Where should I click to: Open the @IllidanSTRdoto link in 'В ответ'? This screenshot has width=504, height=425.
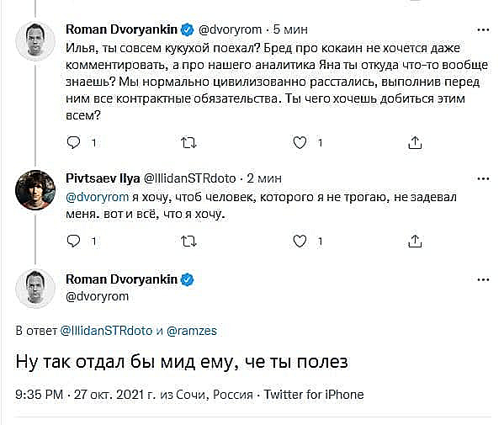[x=106, y=331]
